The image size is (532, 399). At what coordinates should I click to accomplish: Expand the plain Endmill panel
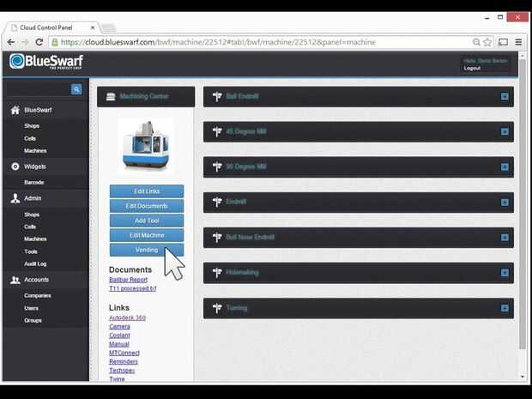point(505,203)
